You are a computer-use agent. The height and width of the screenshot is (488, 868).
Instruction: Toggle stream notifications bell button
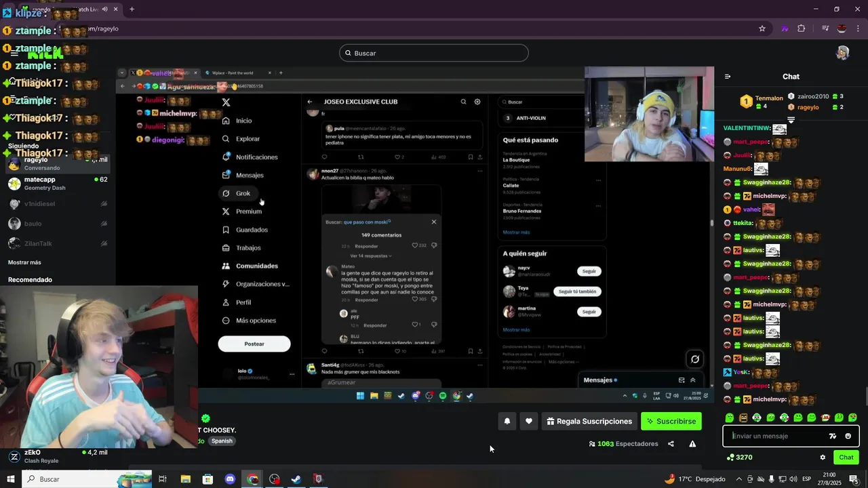[x=507, y=421]
